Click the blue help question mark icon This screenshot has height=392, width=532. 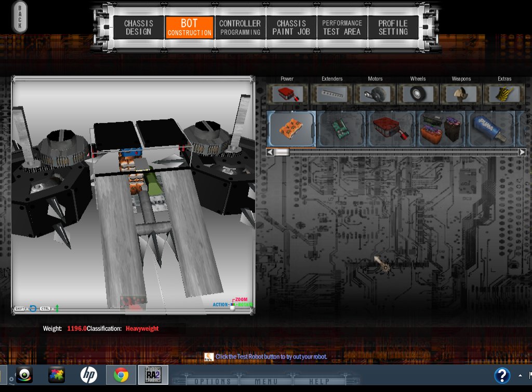point(502,375)
